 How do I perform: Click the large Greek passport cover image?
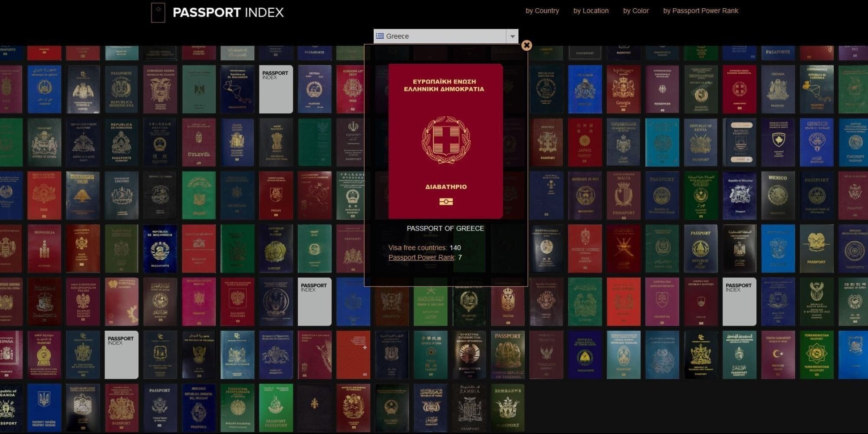coord(446,141)
